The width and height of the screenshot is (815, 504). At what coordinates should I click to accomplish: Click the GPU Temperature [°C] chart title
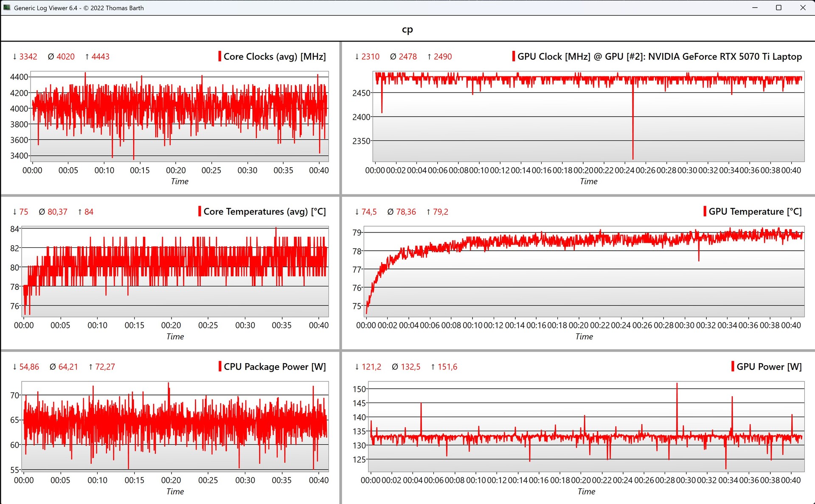(x=755, y=211)
